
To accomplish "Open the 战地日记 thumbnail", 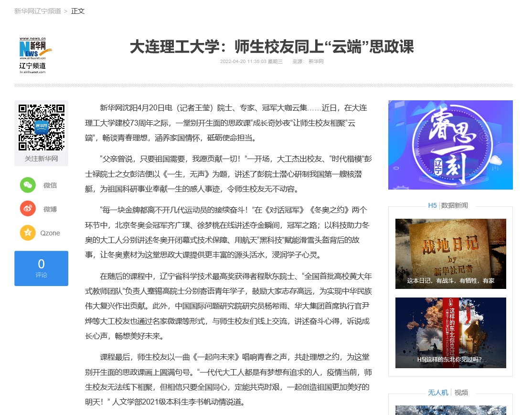I will (450, 254).
